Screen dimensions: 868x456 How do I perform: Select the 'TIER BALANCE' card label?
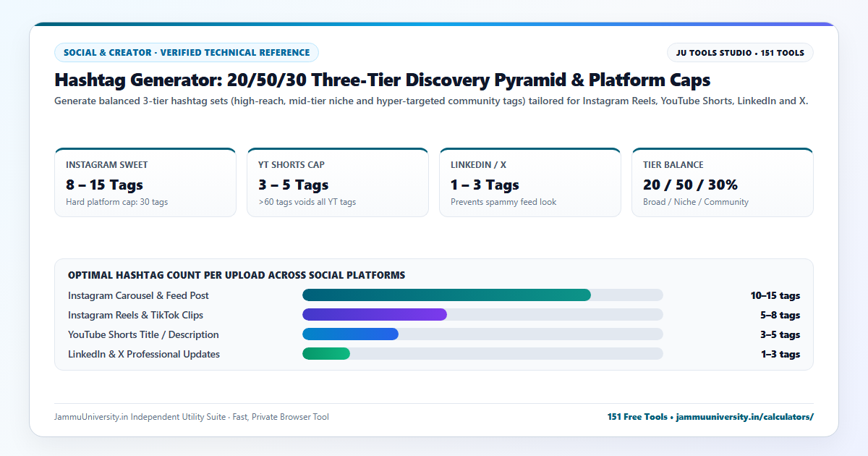click(673, 165)
